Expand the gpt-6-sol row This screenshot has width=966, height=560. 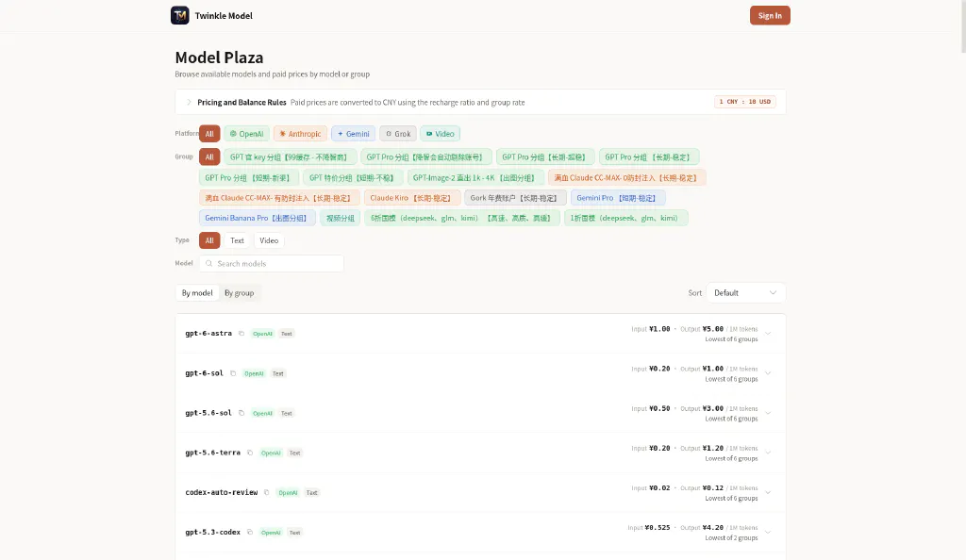point(768,373)
